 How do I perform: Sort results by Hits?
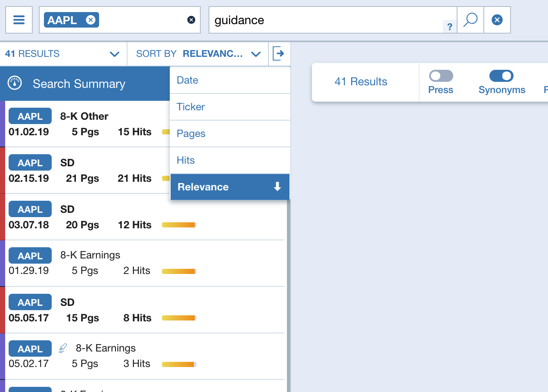pos(230,160)
